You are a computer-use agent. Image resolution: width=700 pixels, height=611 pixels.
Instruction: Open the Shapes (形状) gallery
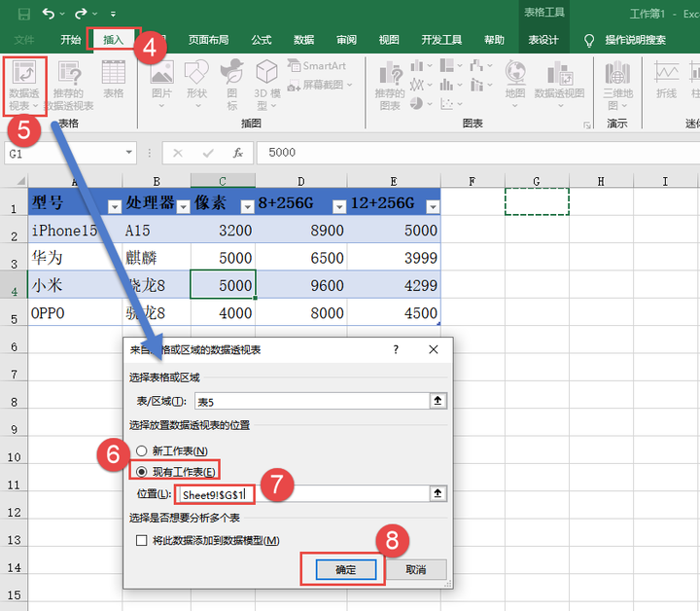tap(196, 85)
